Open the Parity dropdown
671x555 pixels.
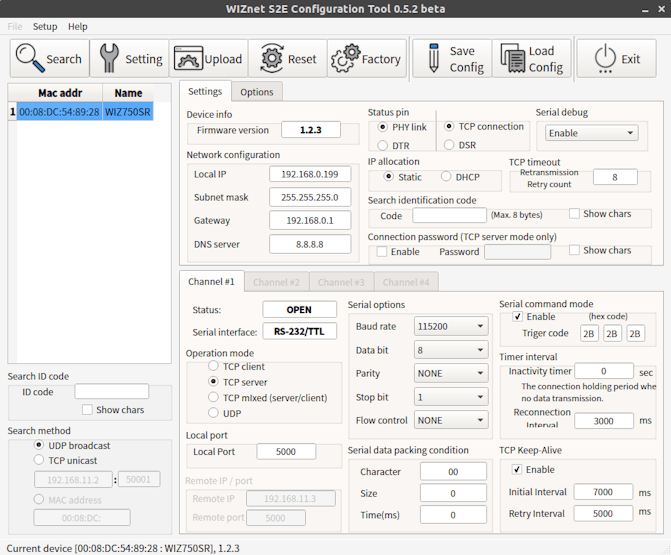(x=451, y=373)
